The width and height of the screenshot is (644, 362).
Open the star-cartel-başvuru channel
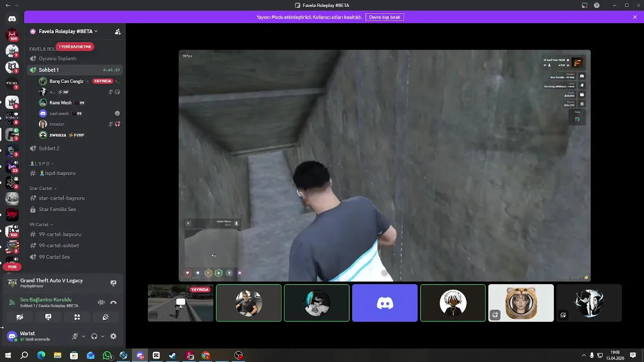point(75,198)
